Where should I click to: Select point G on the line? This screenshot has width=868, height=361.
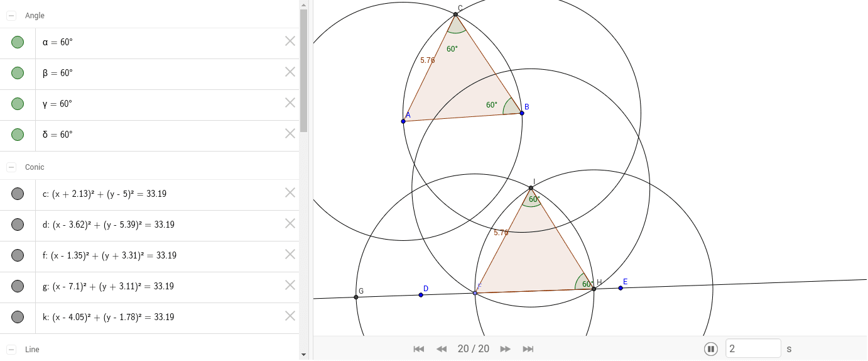[356, 297]
